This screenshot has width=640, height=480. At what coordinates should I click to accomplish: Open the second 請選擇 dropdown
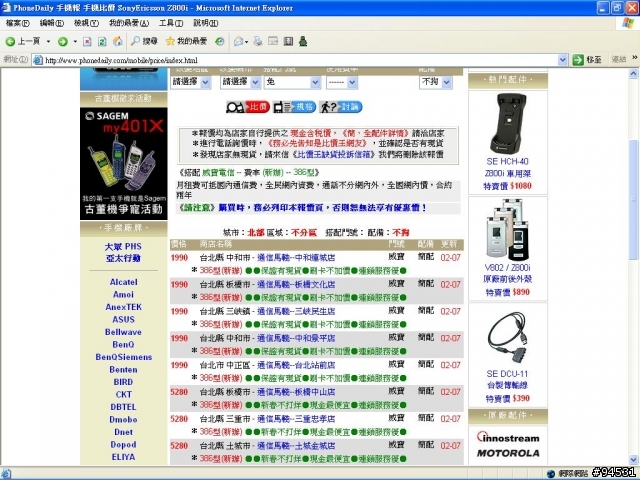click(240, 82)
